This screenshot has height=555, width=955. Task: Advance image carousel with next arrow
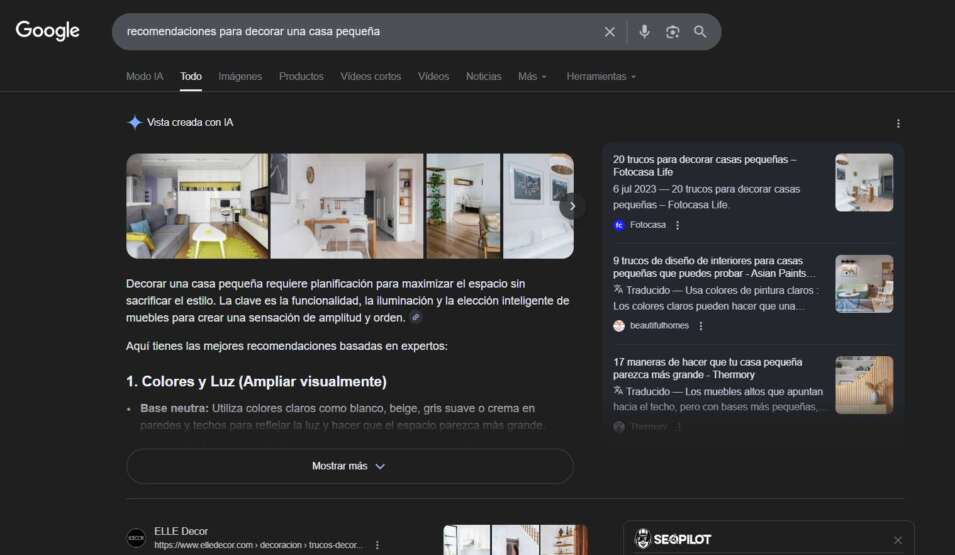coord(572,206)
